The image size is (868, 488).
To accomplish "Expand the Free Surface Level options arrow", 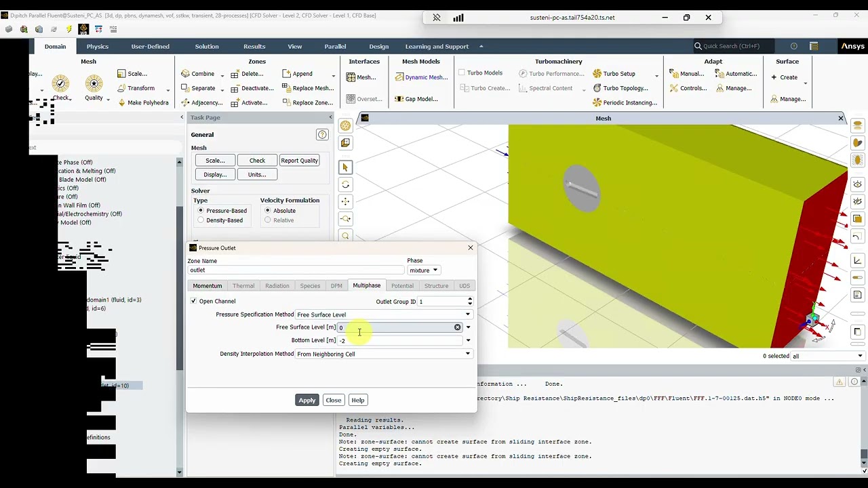I will tap(468, 327).
